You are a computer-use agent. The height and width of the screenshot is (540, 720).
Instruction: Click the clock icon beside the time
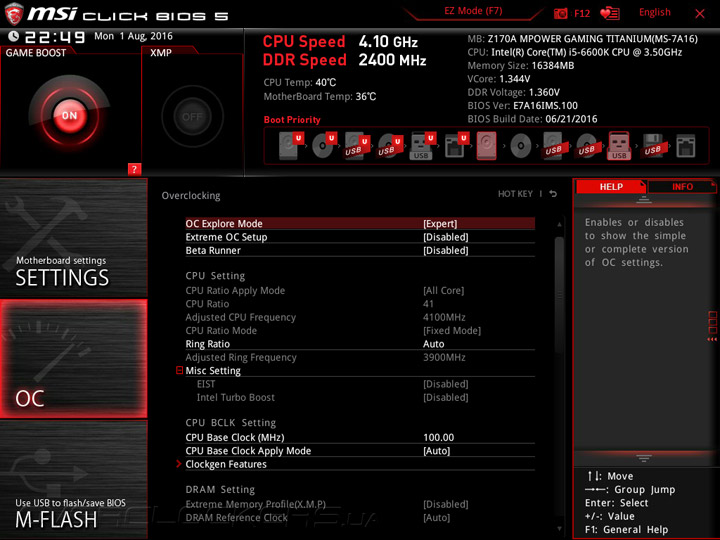14,36
